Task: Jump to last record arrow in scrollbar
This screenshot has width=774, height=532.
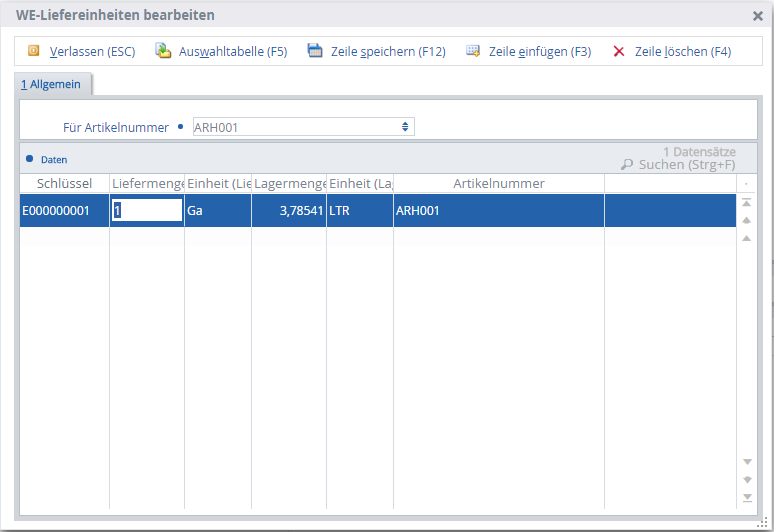Action: click(x=746, y=496)
